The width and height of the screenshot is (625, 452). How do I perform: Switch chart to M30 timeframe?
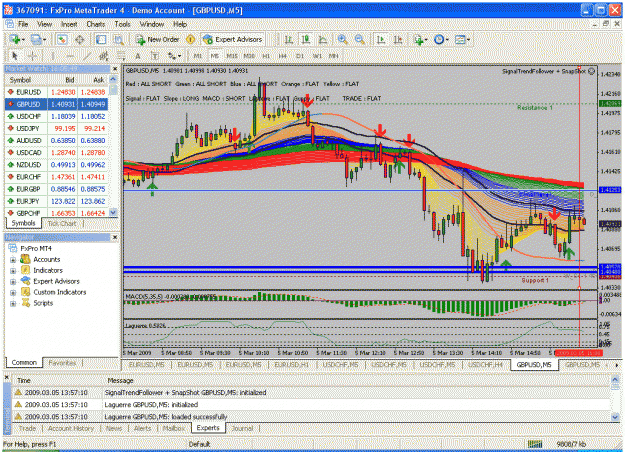pos(249,56)
